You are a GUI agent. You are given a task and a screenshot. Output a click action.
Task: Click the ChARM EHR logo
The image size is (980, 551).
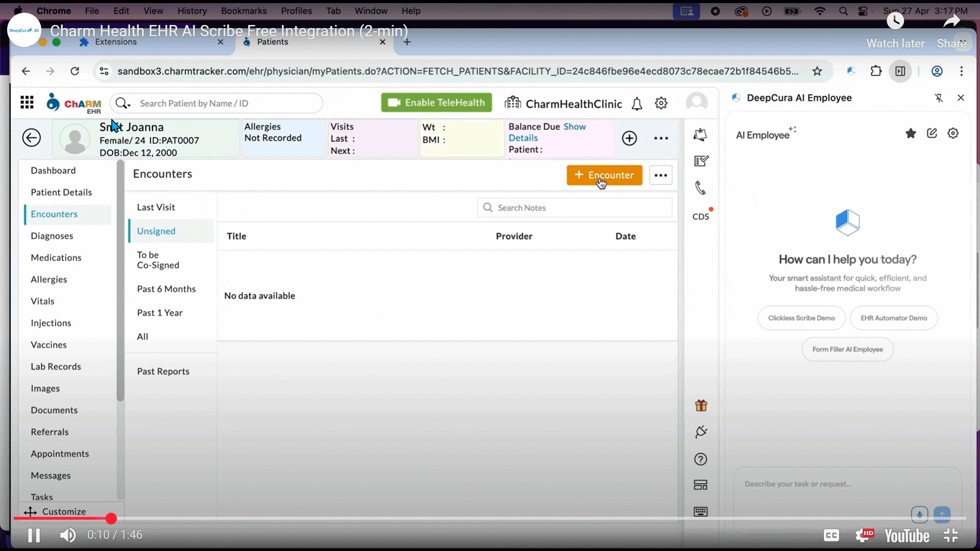pos(74,103)
